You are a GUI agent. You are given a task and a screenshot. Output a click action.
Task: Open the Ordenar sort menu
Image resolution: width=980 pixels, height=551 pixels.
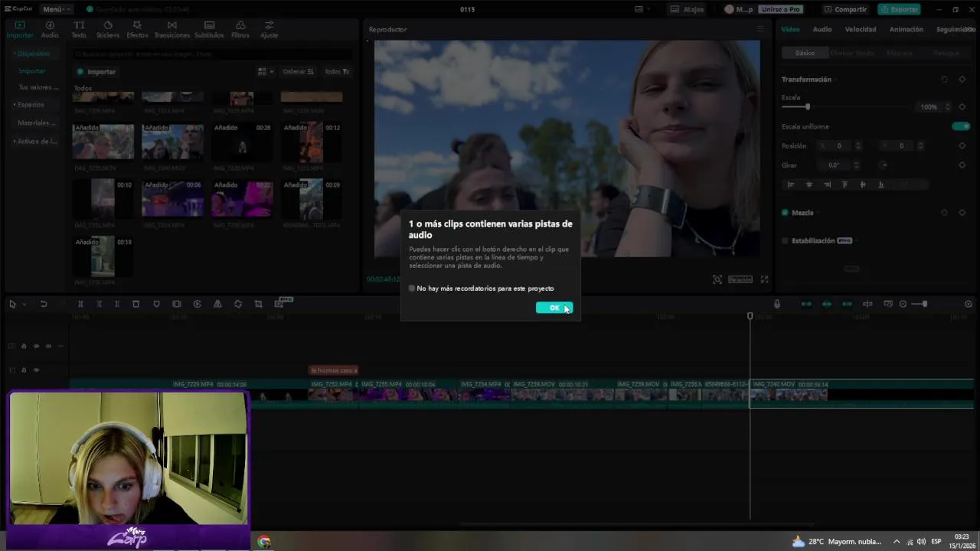click(x=298, y=71)
